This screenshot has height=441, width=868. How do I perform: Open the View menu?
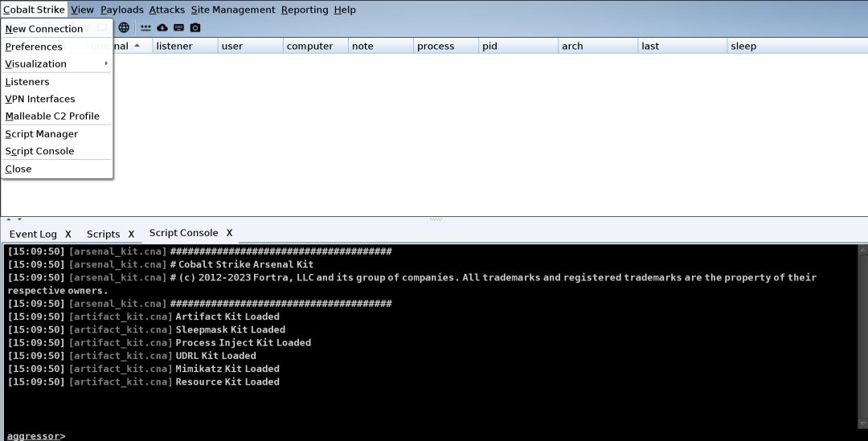[x=82, y=10]
